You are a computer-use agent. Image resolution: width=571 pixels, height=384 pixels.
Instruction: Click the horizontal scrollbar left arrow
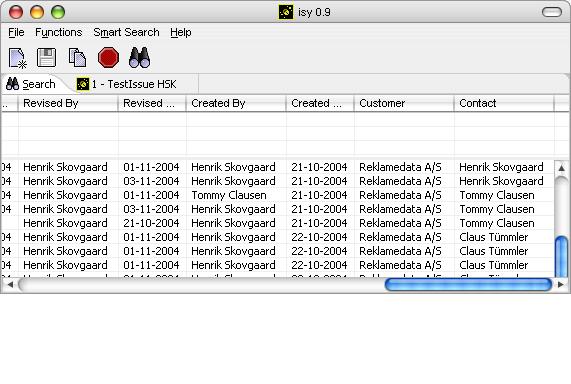(10, 284)
